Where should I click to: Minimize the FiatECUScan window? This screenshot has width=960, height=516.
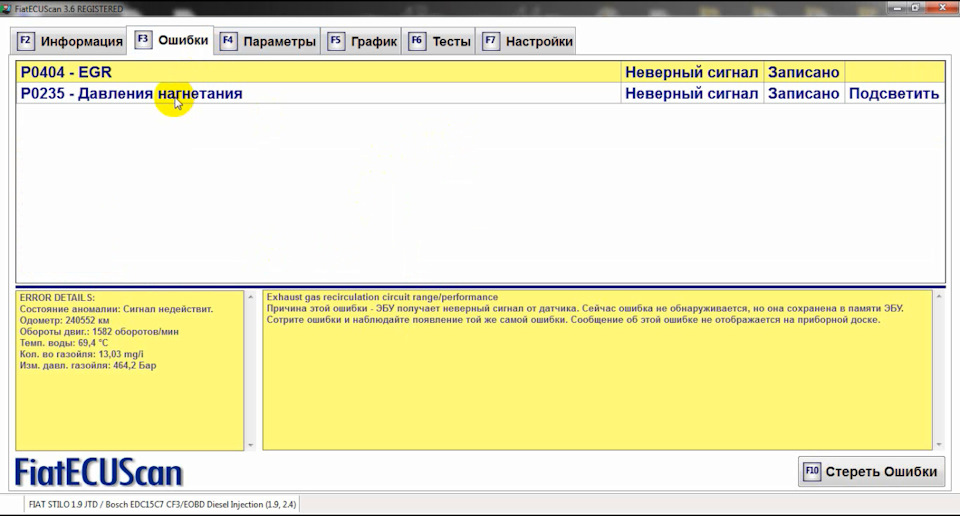pyautogui.click(x=898, y=8)
